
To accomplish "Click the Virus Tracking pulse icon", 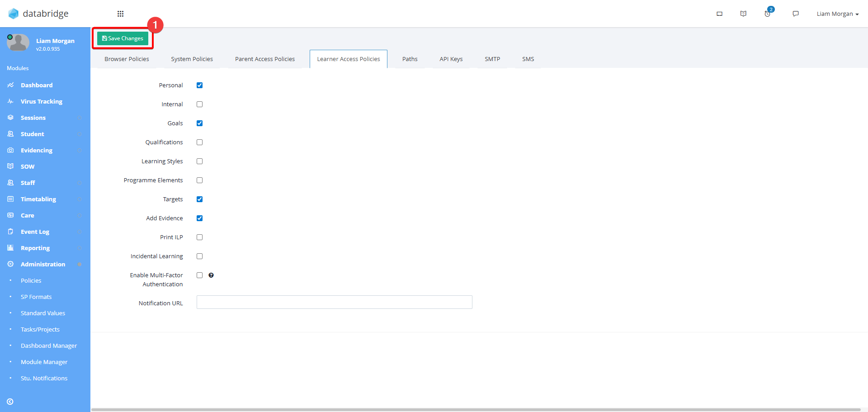I will tap(10, 101).
